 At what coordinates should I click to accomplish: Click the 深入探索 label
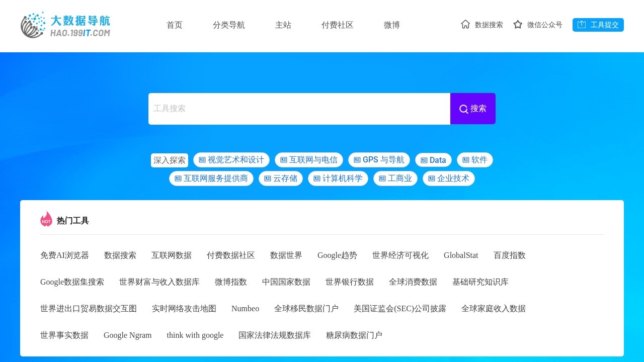170,160
